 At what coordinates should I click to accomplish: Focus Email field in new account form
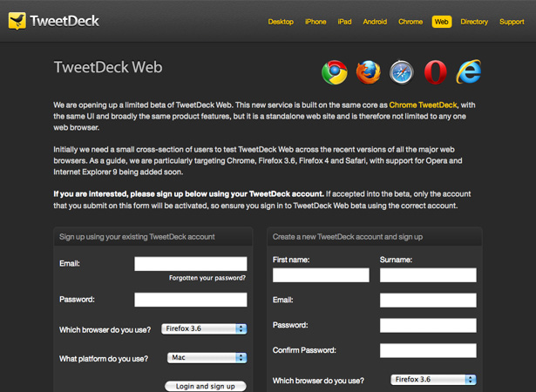[x=428, y=300]
